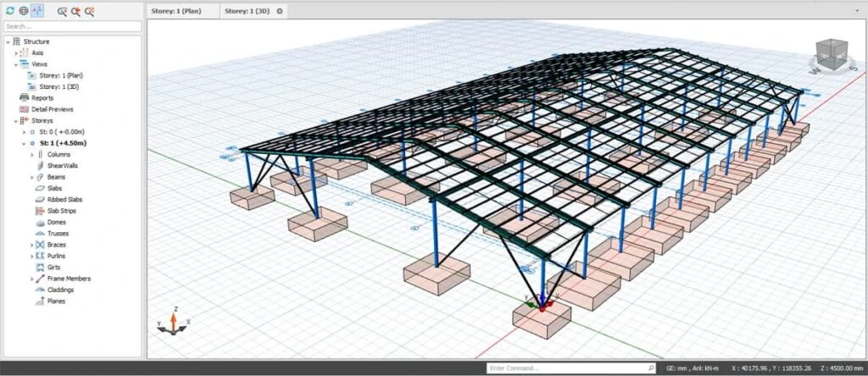Click the Detail Previews icon
This screenshot has width=868, height=376.
[x=24, y=109]
